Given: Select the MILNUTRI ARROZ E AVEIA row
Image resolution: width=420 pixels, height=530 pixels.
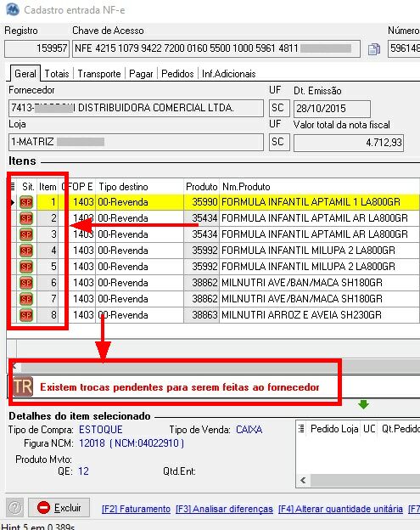Looking at the screenshot, I should pos(215,315).
